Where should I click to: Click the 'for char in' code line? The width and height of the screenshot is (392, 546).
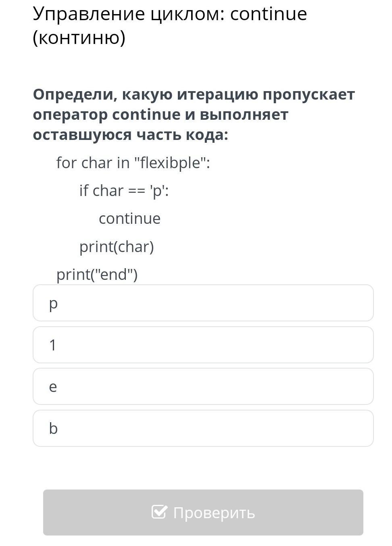pyautogui.click(x=94, y=163)
